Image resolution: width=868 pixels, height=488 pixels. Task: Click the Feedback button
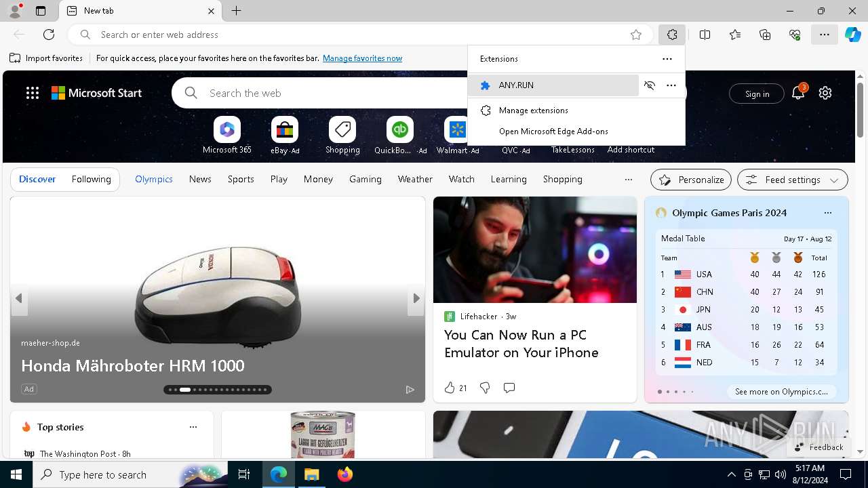coord(818,447)
